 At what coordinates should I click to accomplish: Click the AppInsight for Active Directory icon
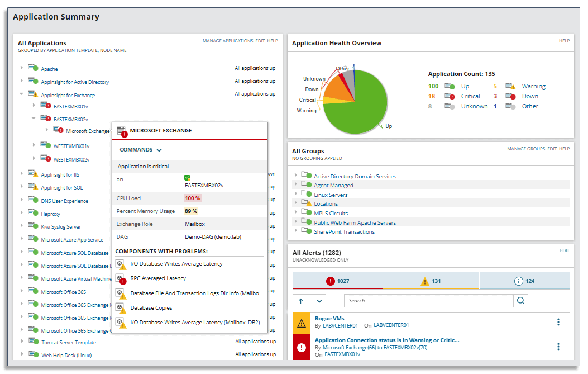tap(33, 81)
